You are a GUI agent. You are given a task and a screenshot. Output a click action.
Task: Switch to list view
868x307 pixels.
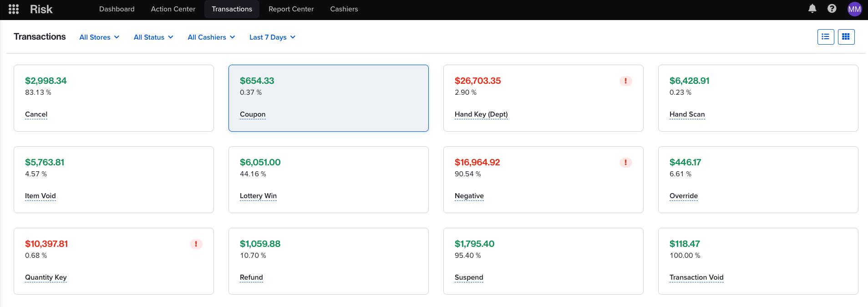[825, 37]
